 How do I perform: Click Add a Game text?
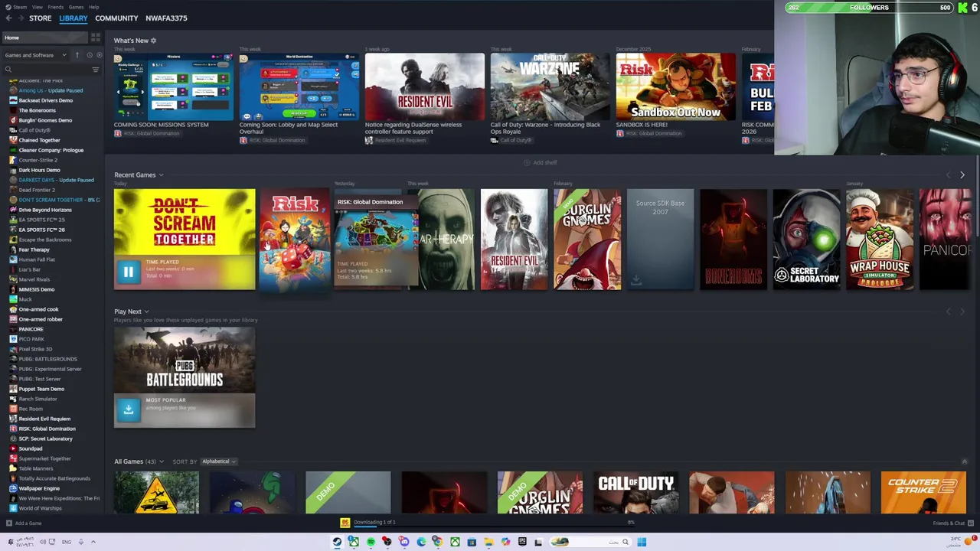pos(28,523)
